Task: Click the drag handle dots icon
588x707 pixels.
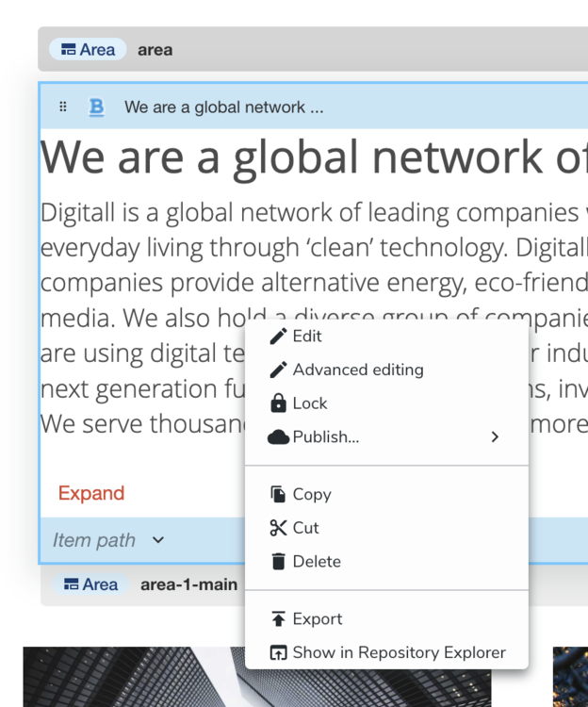Action: [63, 107]
